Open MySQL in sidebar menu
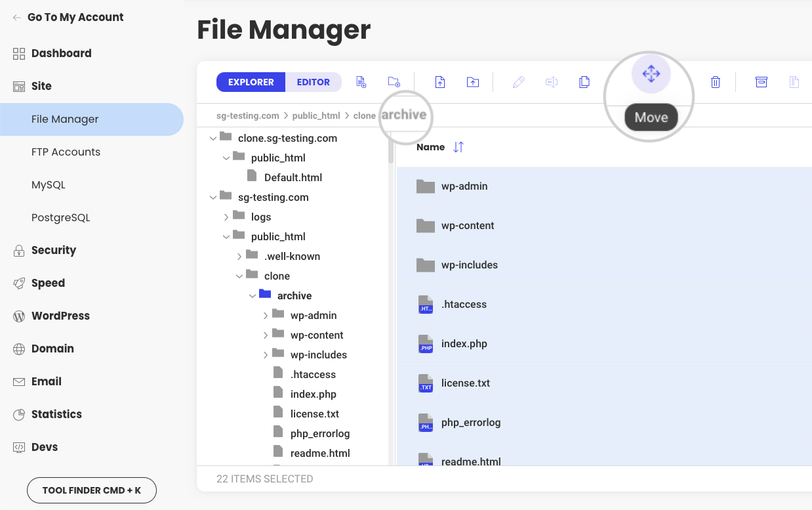812x510 pixels. (49, 185)
